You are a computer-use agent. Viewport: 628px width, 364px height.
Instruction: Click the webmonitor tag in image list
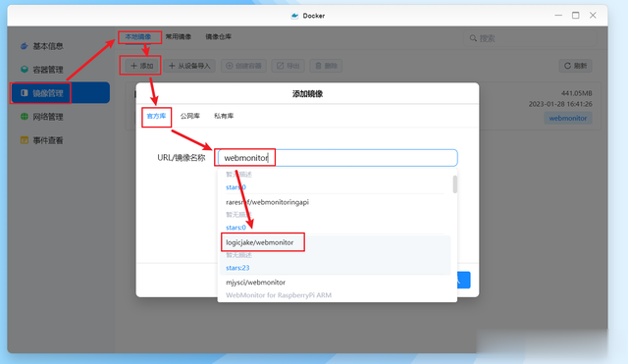(568, 118)
